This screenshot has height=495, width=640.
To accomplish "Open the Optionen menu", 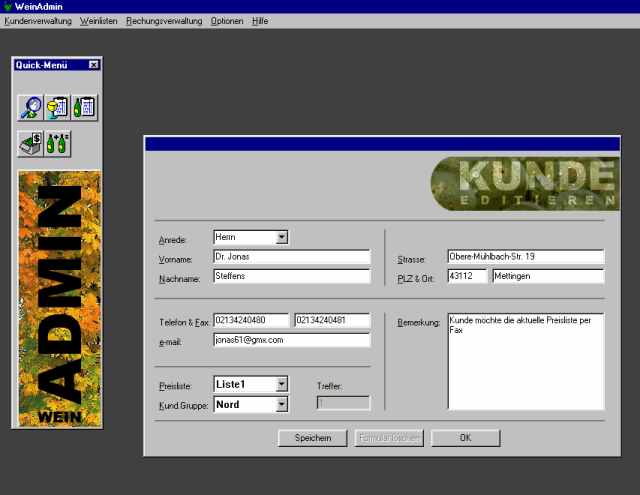I will coord(227,21).
